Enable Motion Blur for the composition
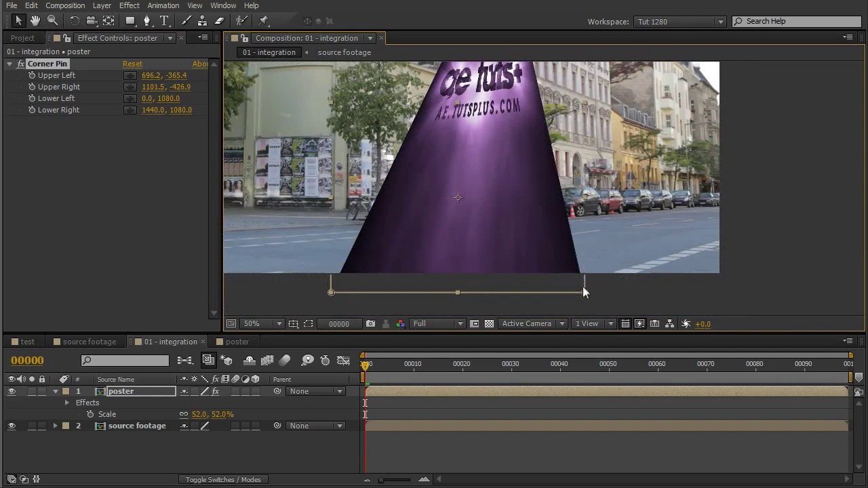The height and width of the screenshot is (488, 868). pyautogui.click(x=285, y=361)
